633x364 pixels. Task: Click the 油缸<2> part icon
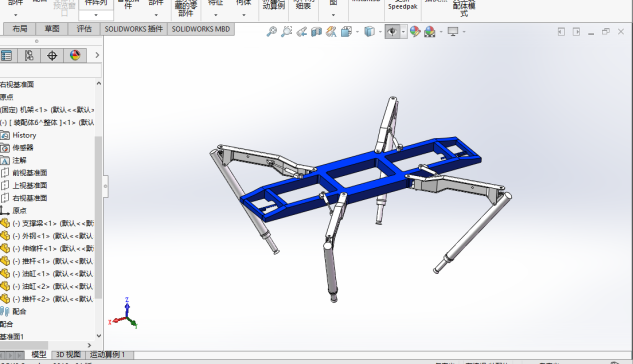click(x=5, y=286)
